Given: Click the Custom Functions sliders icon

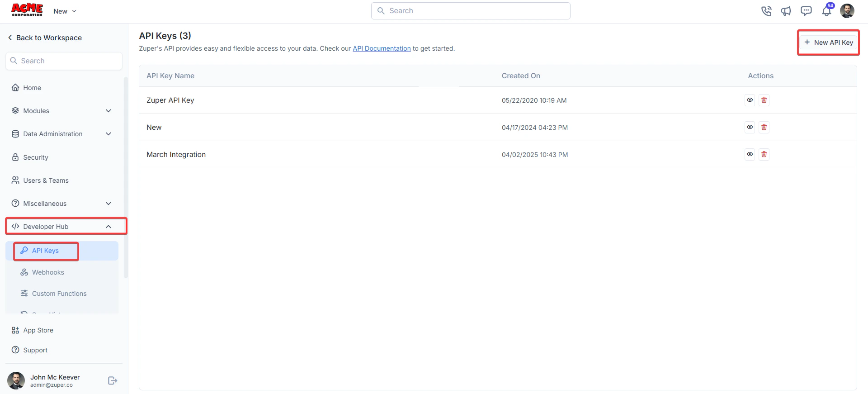Looking at the screenshot, I should point(24,293).
